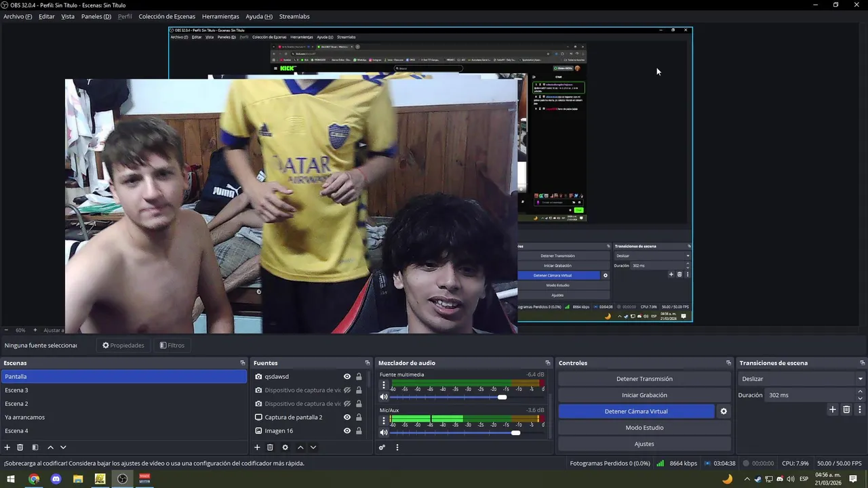Move source up in Fuentes list
Screen dimensions: 868x488
pos(300,447)
